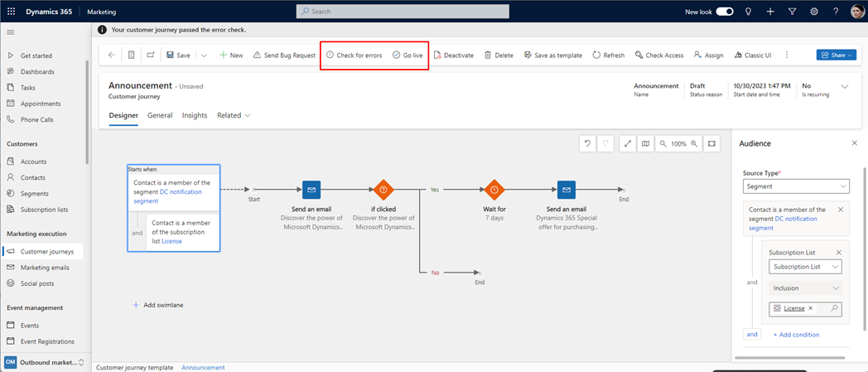Screen dimensions: 868x372
Task: Collapse the hamburger navigation menu
Action: pos(10,32)
